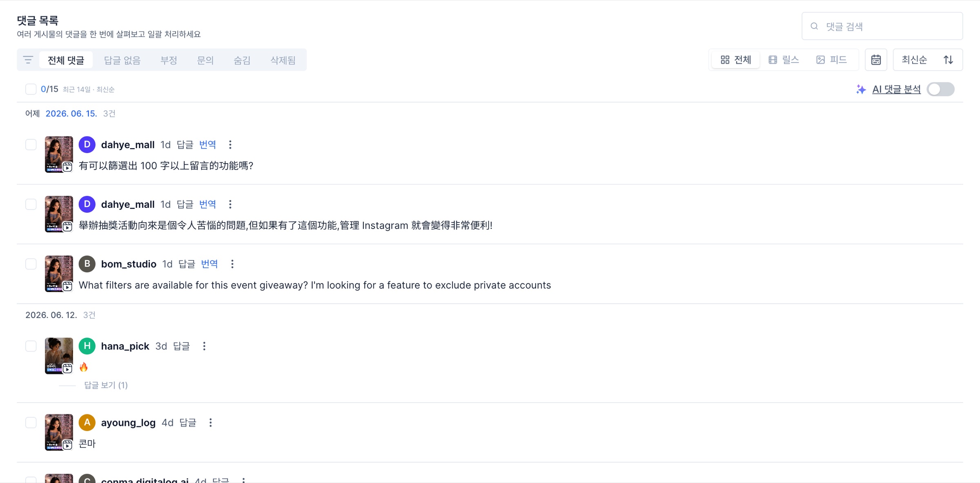Enable the AI 댓글 분석 switch

click(x=940, y=89)
